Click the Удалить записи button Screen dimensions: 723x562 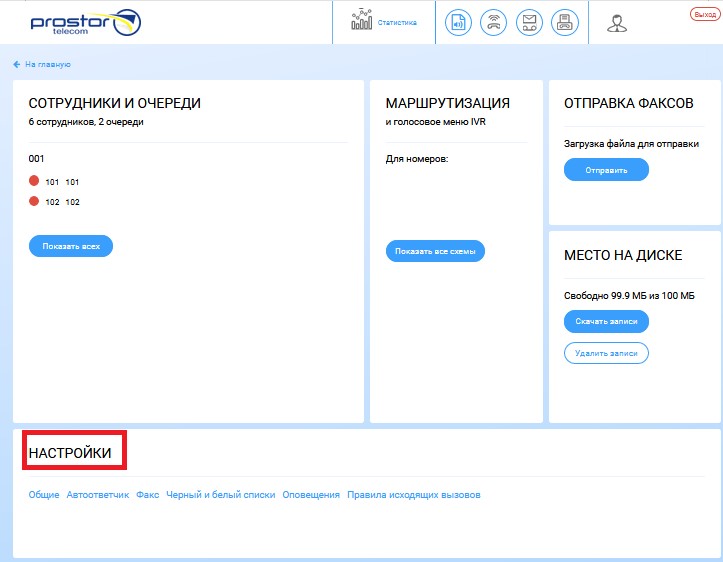click(x=606, y=353)
